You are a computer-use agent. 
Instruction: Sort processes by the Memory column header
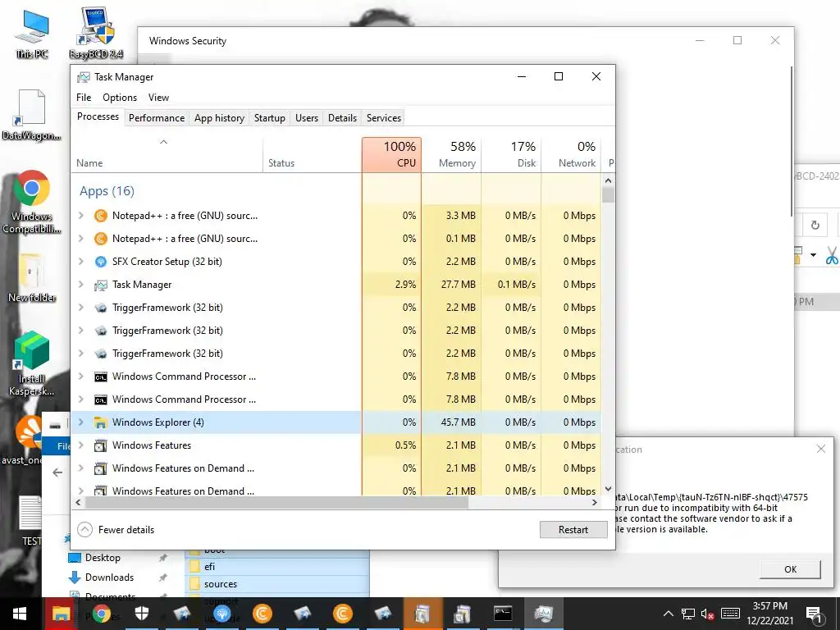click(x=451, y=154)
